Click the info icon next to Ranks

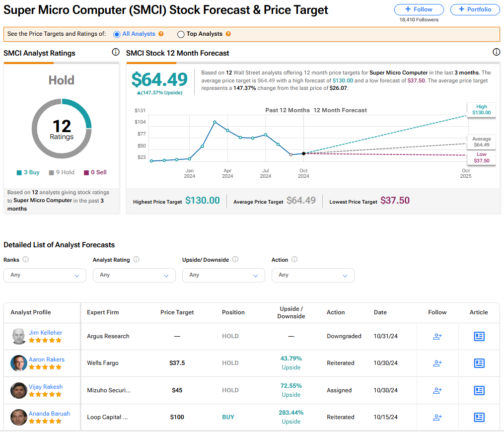click(26, 259)
